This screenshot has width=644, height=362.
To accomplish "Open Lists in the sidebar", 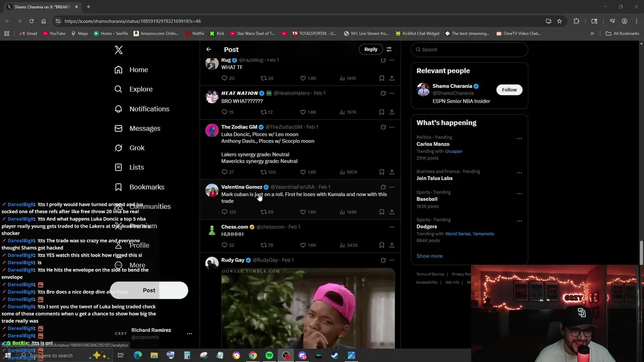I will click(129, 167).
